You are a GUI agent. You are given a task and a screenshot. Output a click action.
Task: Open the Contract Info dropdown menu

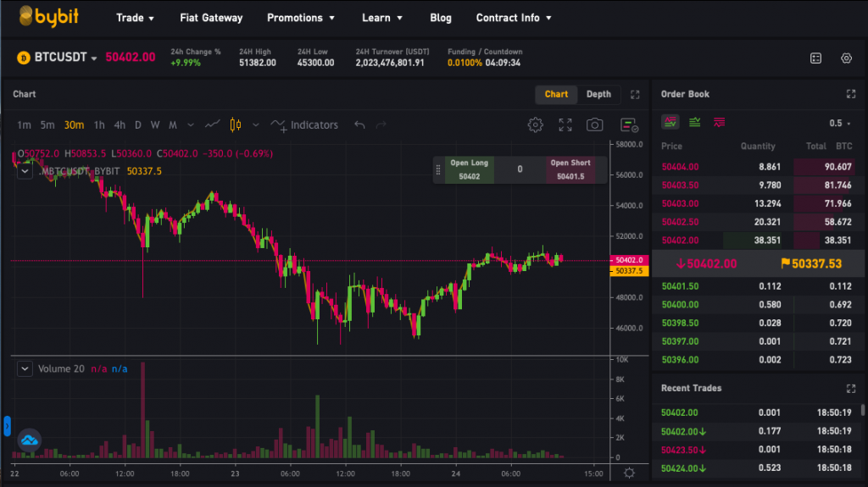click(x=514, y=18)
